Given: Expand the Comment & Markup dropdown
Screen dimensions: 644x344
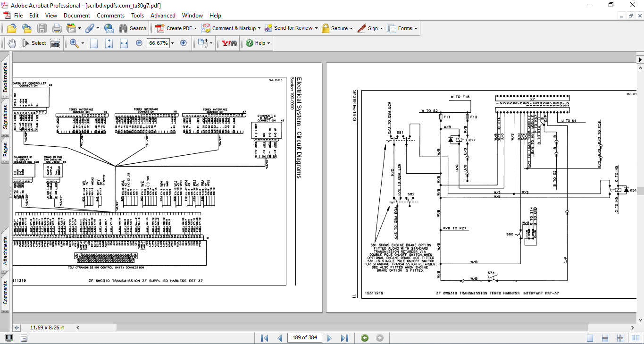Looking at the screenshot, I should [x=259, y=28].
